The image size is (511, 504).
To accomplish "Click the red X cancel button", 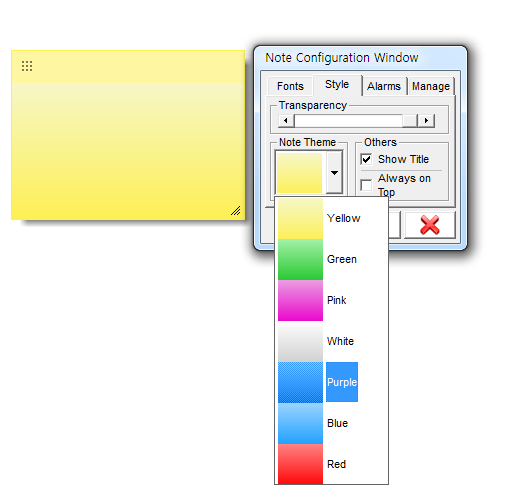I will pyautogui.click(x=430, y=225).
